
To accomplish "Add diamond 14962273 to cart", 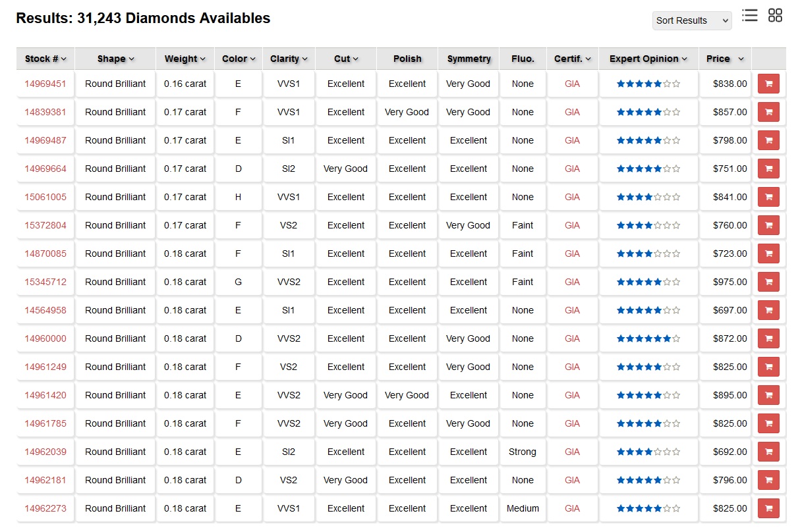I will (x=768, y=508).
